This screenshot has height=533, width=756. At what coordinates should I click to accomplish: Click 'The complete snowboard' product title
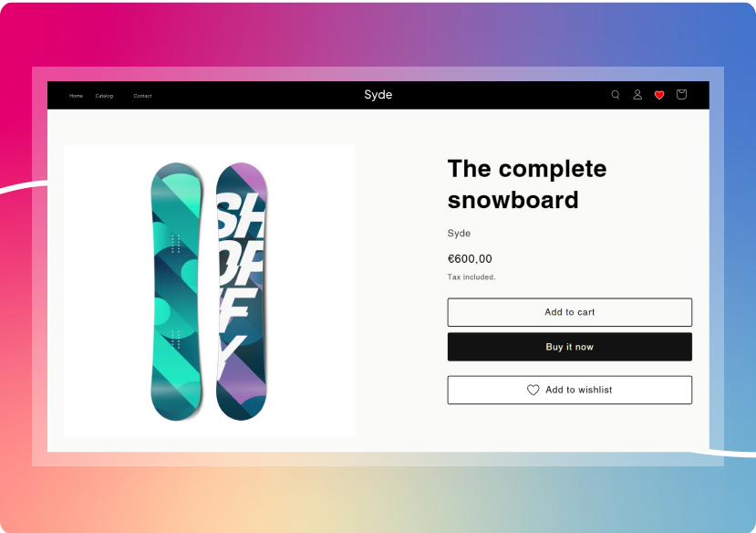click(526, 184)
